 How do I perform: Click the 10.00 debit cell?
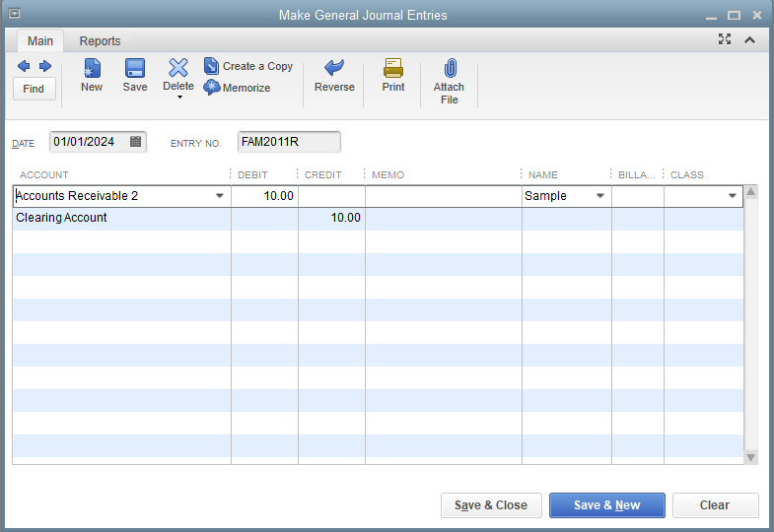(264, 196)
